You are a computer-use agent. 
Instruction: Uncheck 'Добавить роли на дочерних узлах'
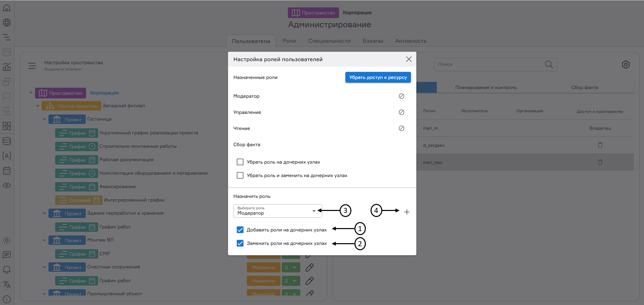[x=240, y=230]
